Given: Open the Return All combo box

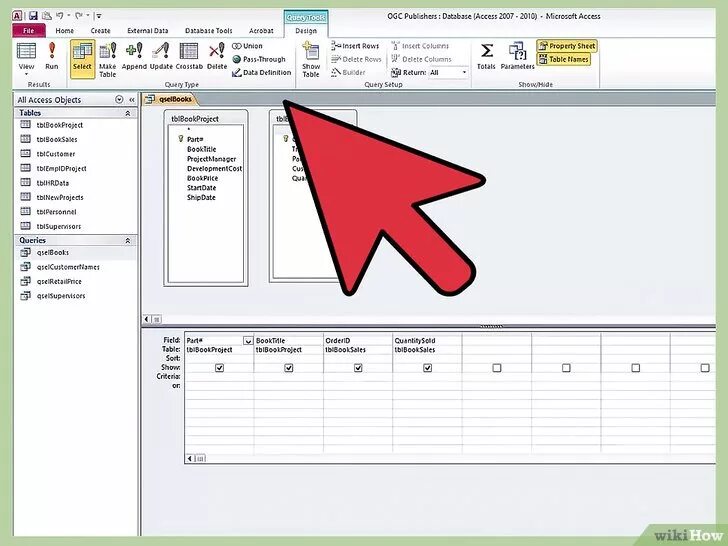Looking at the screenshot, I should pos(448,72).
